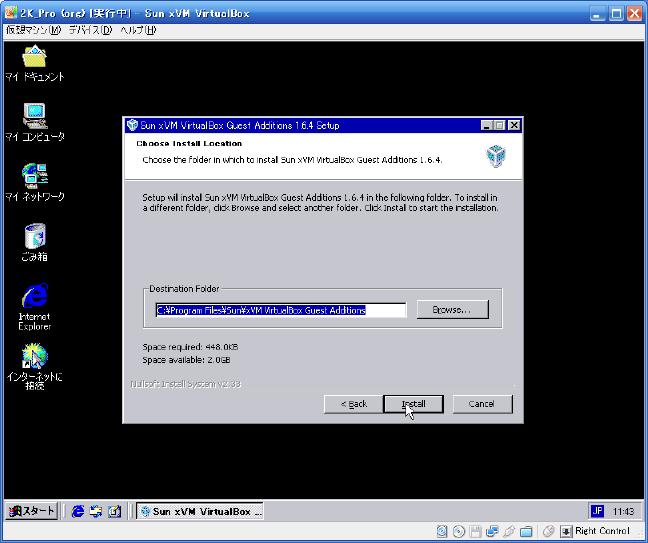Click the VirtualBox window title bar icon

pyautogui.click(x=11, y=13)
